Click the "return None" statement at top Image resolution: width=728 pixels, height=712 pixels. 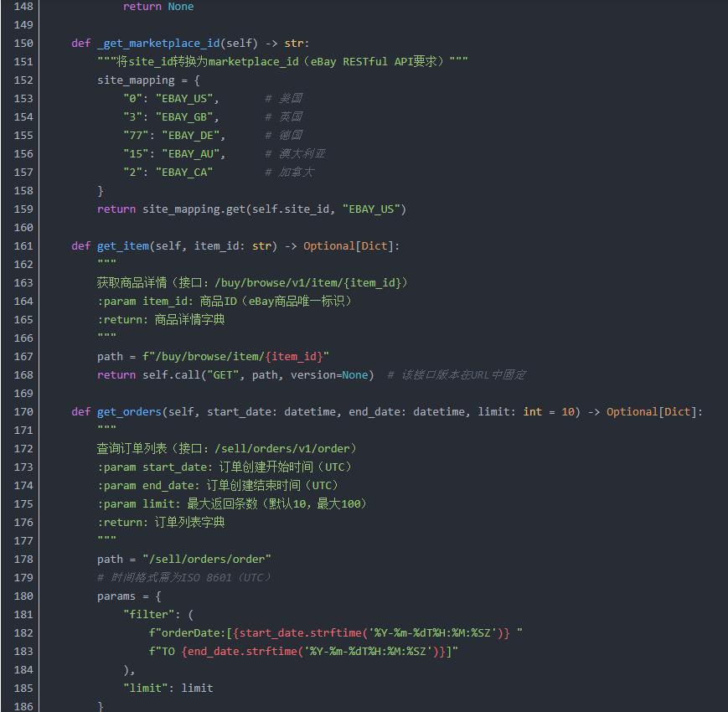[157, 7]
